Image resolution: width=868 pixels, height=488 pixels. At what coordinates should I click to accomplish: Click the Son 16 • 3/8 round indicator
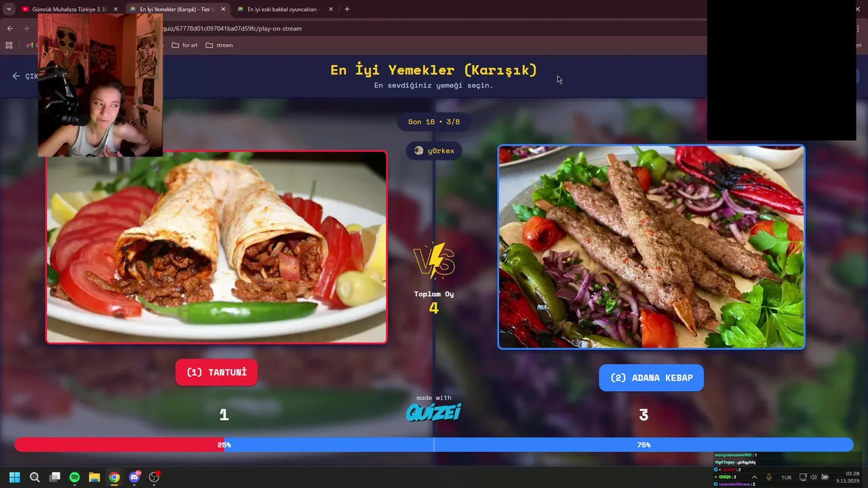(x=434, y=122)
